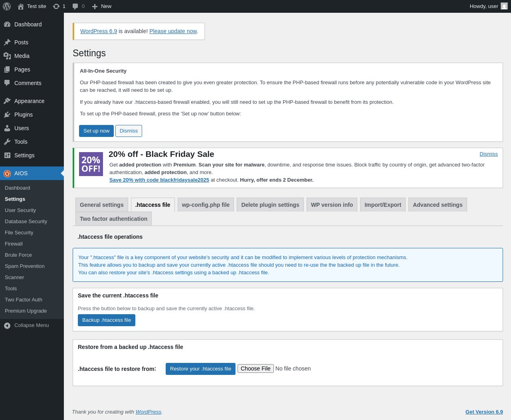The width and height of the screenshot is (511, 420).
Task: Click the Choose File button
Action: 255,368
